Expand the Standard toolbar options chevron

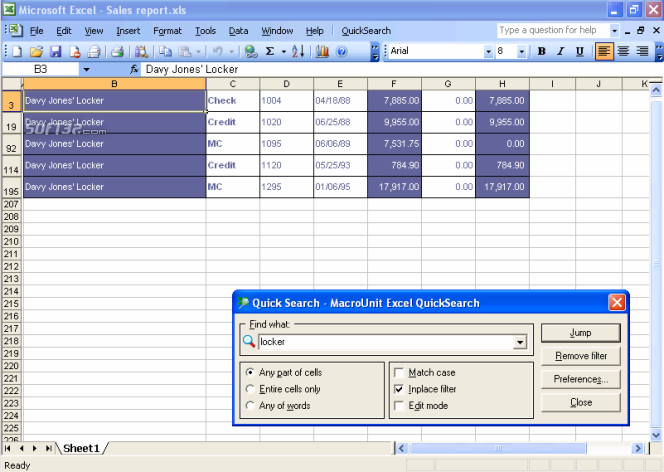point(375,52)
